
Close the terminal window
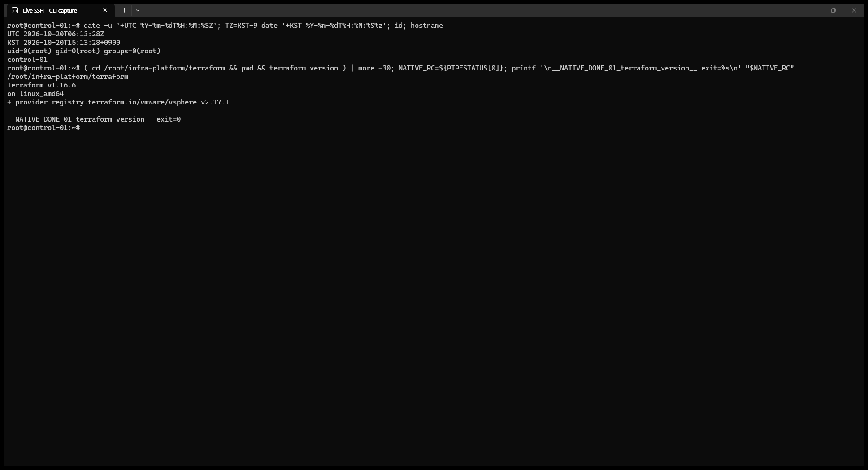coord(854,10)
